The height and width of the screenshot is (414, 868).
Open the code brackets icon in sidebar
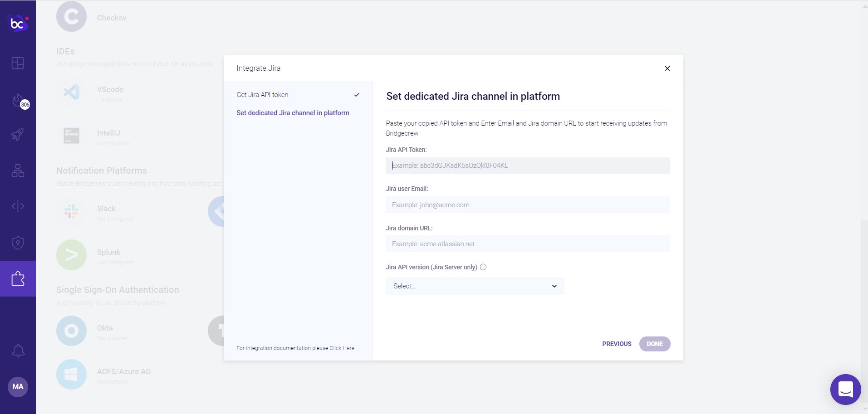click(18, 206)
